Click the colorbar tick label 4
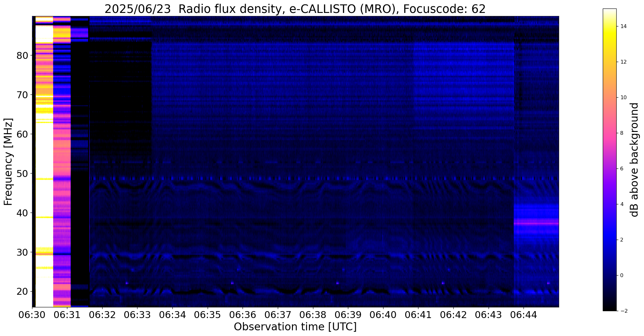The width and height of the screenshot is (644, 336). [x=621, y=204]
